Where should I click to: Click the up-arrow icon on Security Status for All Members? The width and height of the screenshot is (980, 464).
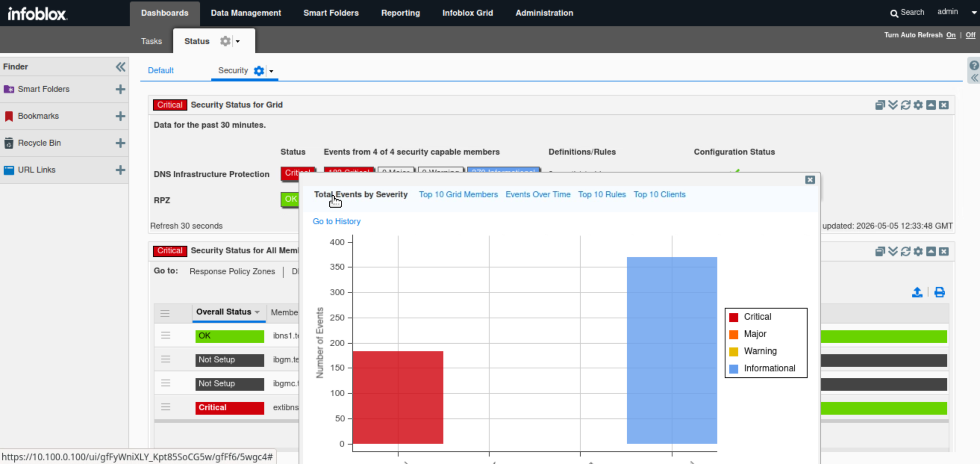[931, 251]
